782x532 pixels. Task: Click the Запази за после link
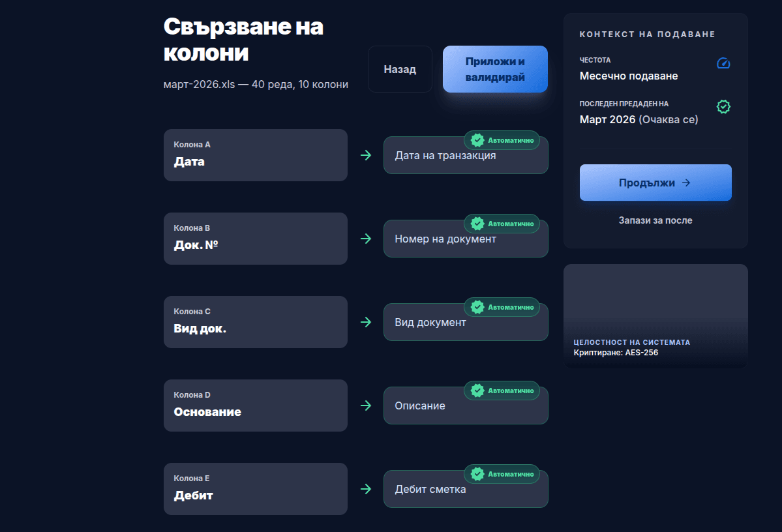point(655,220)
